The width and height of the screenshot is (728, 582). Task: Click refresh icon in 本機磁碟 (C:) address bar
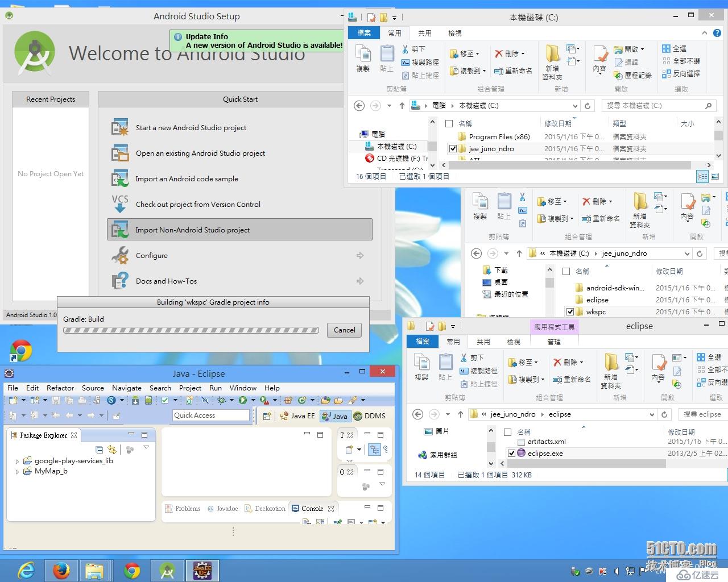click(x=588, y=106)
